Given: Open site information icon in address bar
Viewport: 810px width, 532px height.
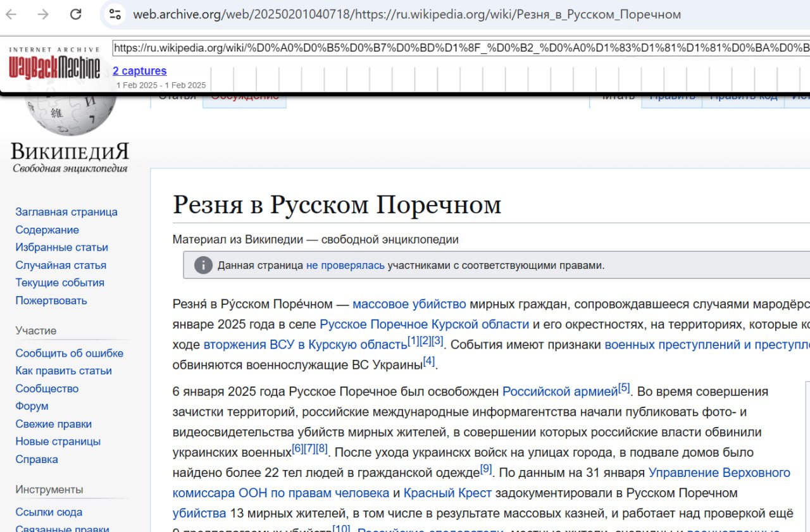Looking at the screenshot, I should (x=115, y=15).
